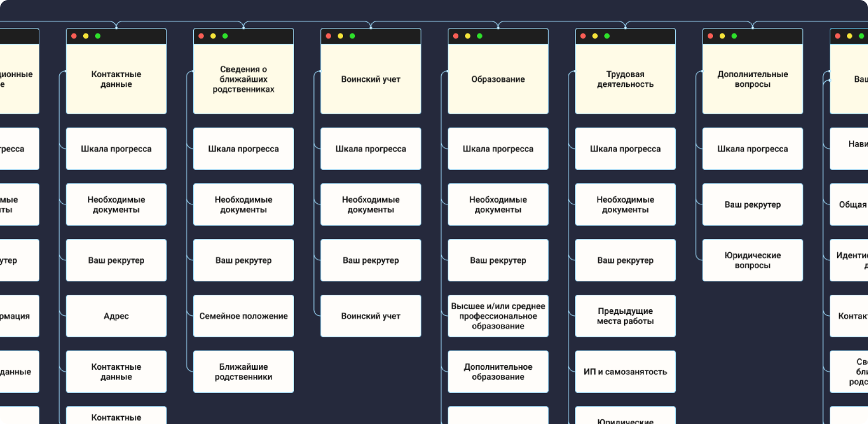Click the red dot on the Трудовая деятельность window
This screenshot has width=868, height=424.
(583, 36)
